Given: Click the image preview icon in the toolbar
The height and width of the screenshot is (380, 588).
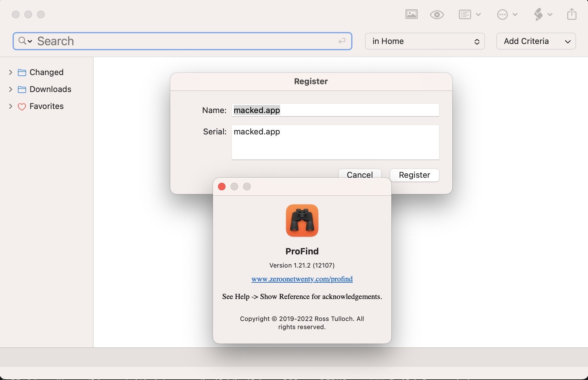Looking at the screenshot, I should [411, 14].
